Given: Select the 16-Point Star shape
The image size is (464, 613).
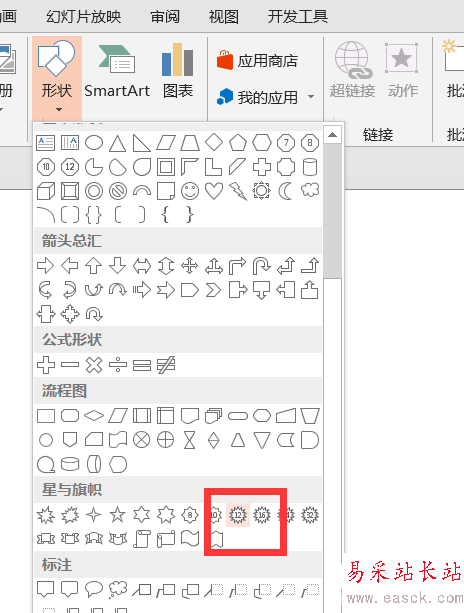Looking at the screenshot, I should [262, 515].
